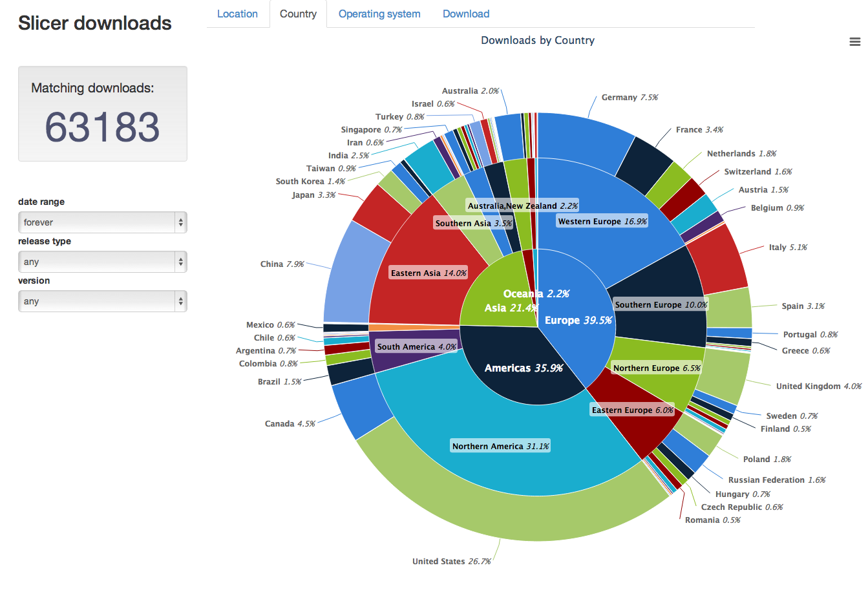Click the United States 26.7% label
This screenshot has width=868, height=592.
(x=452, y=562)
